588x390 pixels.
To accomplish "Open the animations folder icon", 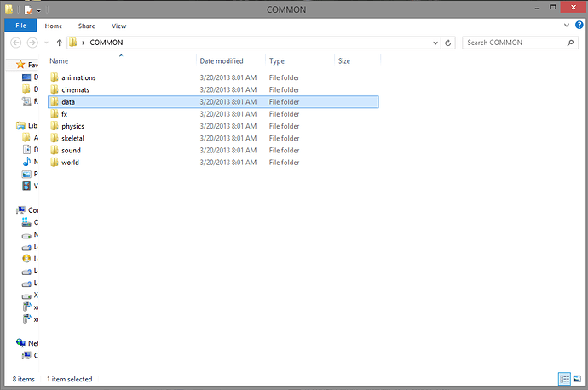I will click(x=55, y=77).
